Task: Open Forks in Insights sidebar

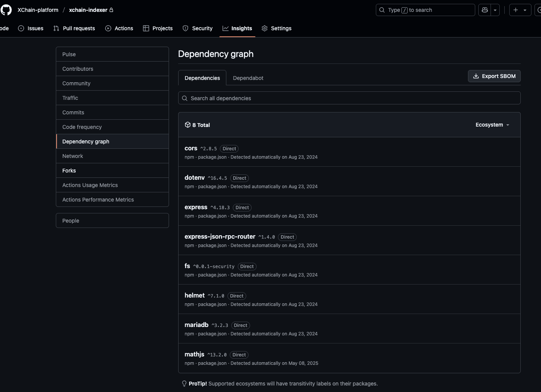Action: pos(112,171)
